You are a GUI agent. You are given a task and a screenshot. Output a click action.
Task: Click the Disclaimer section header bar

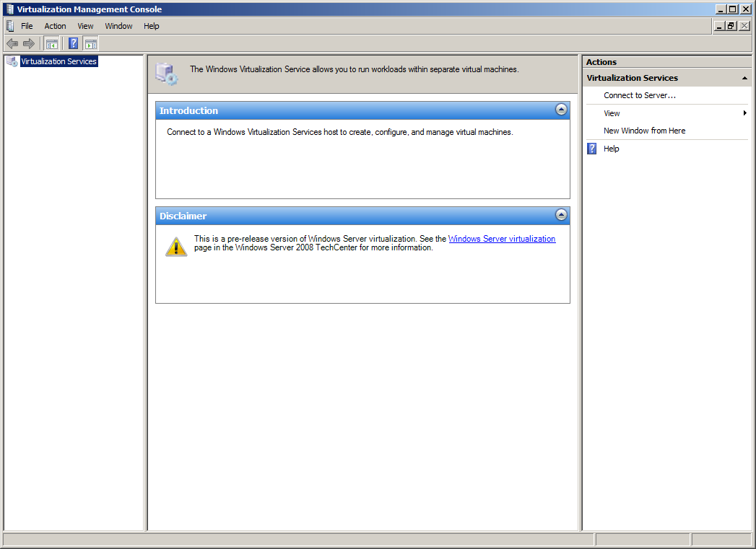coord(362,216)
